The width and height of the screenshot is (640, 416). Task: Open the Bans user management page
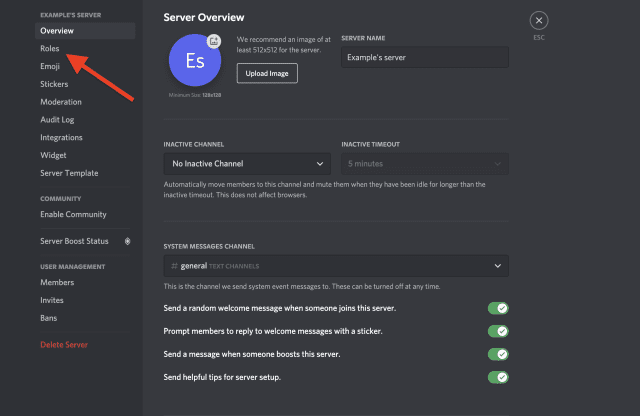[x=49, y=318]
